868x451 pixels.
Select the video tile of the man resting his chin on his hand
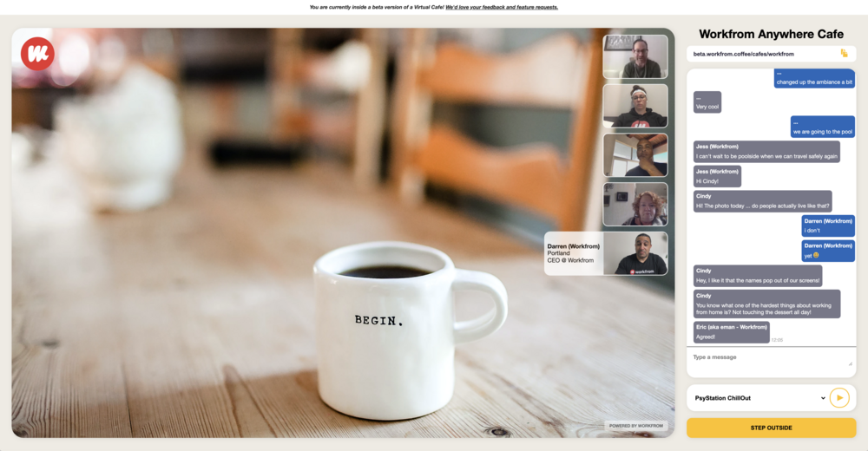pos(635,155)
